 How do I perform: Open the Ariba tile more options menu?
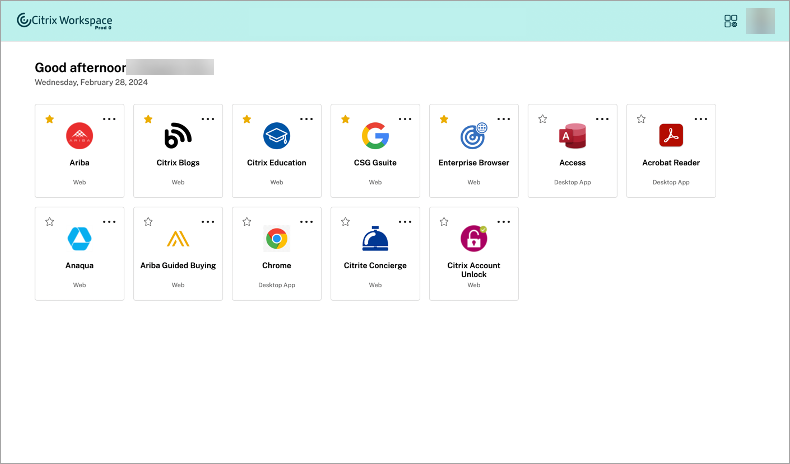(x=109, y=119)
